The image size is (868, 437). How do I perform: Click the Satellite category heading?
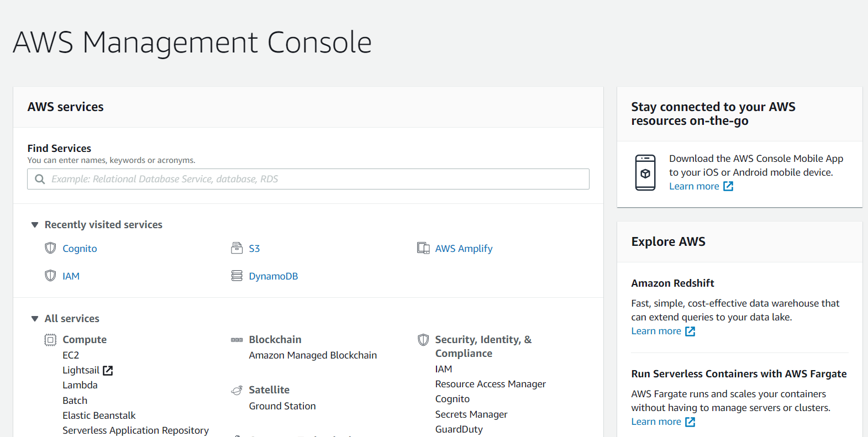269,390
